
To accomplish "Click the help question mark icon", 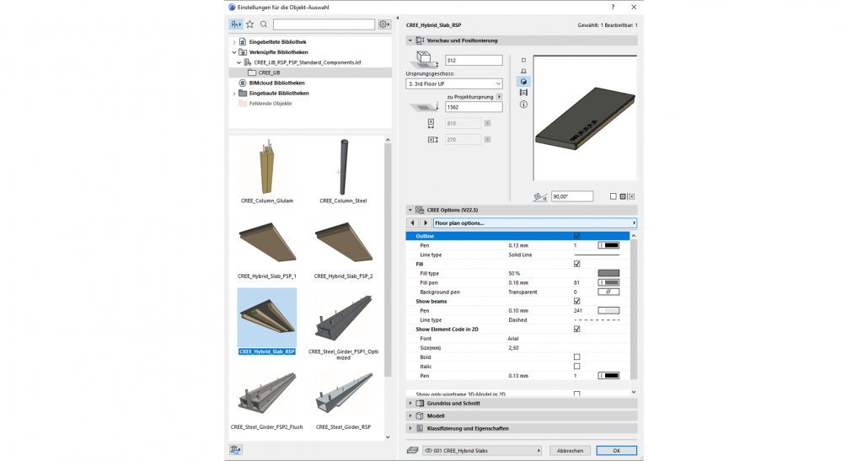I will pyautogui.click(x=612, y=6).
